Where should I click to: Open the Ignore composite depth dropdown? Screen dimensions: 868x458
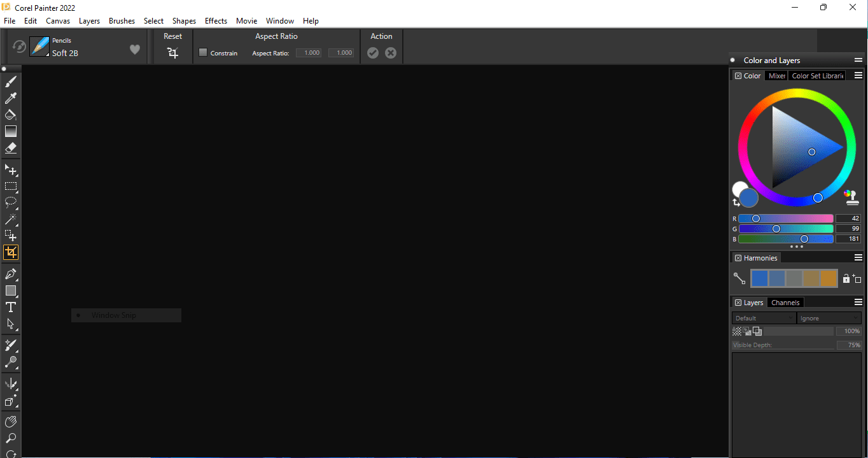pos(829,318)
